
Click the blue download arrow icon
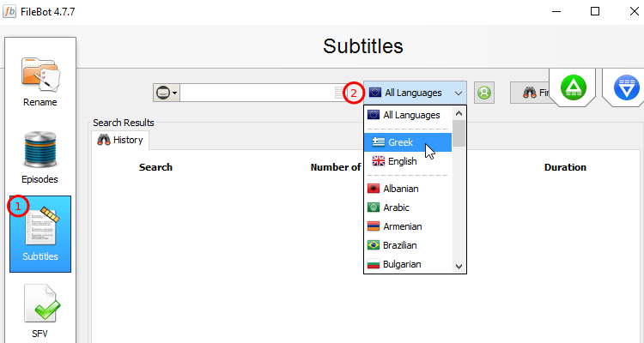tap(626, 87)
